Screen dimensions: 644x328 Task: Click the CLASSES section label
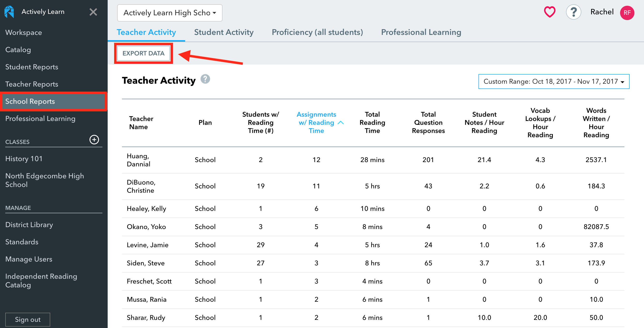(17, 142)
